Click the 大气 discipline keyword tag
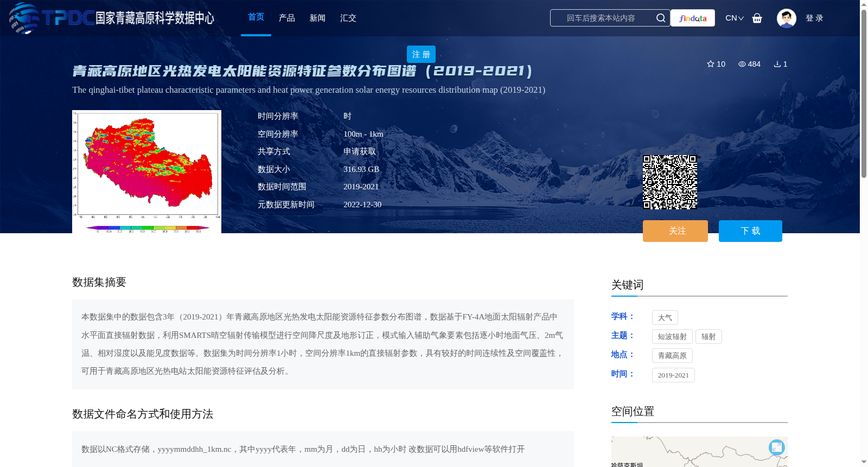The width and height of the screenshot is (868, 467). [665, 318]
